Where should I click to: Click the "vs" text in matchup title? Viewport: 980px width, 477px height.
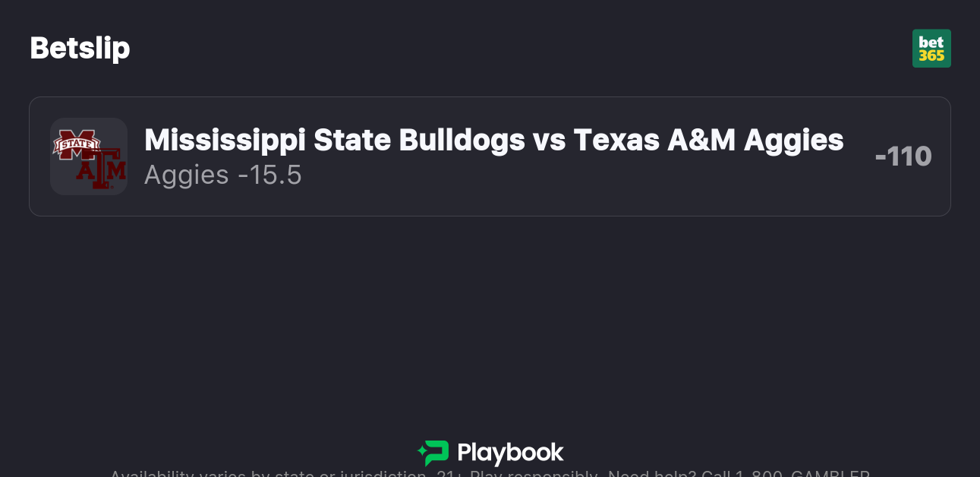click(550, 140)
